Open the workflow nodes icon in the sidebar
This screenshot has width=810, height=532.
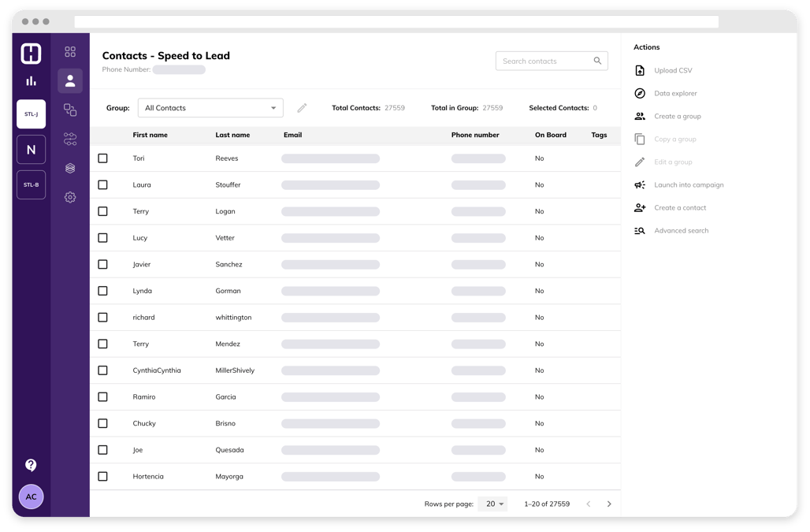pyautogui.click(x=70, y=139)
